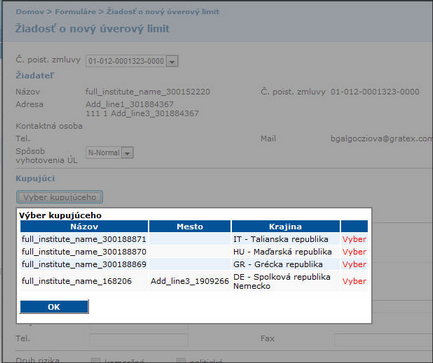This screenshot has height=363, width=433.
Task: Click the Názov column header
Action: (84, 227)
